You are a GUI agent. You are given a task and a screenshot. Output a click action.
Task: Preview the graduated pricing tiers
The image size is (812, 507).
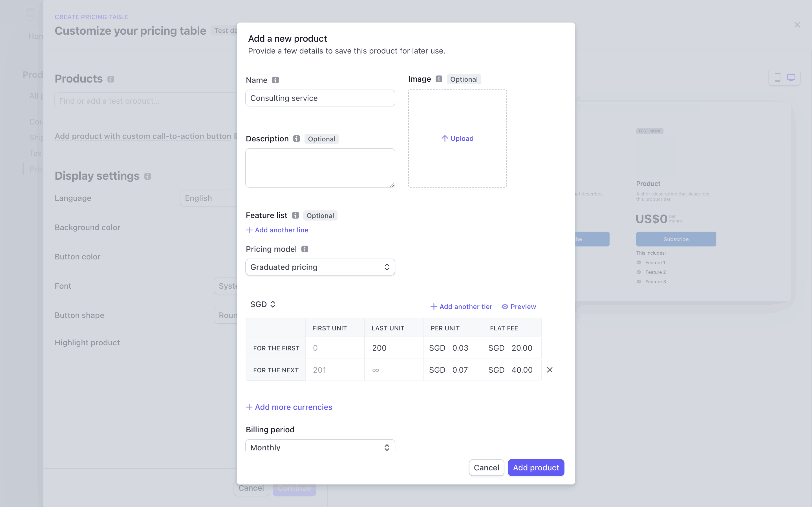tap(519, 306)
